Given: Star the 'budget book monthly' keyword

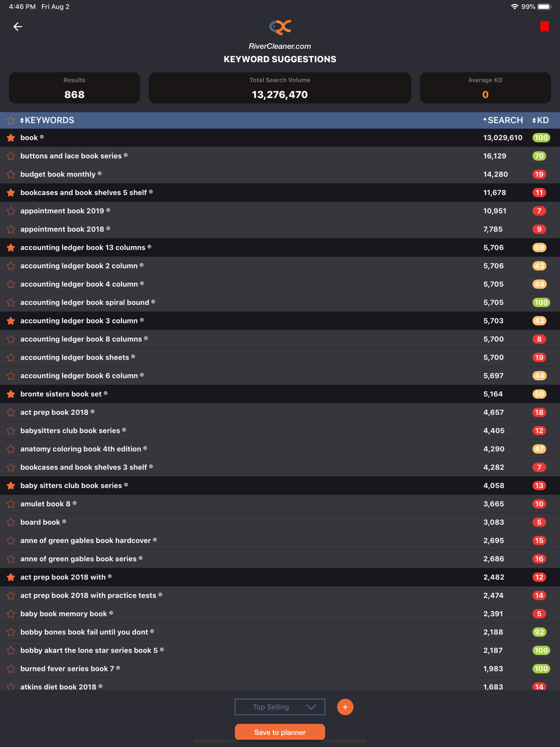Looking at the screenshot, I should tap(11, 174).
